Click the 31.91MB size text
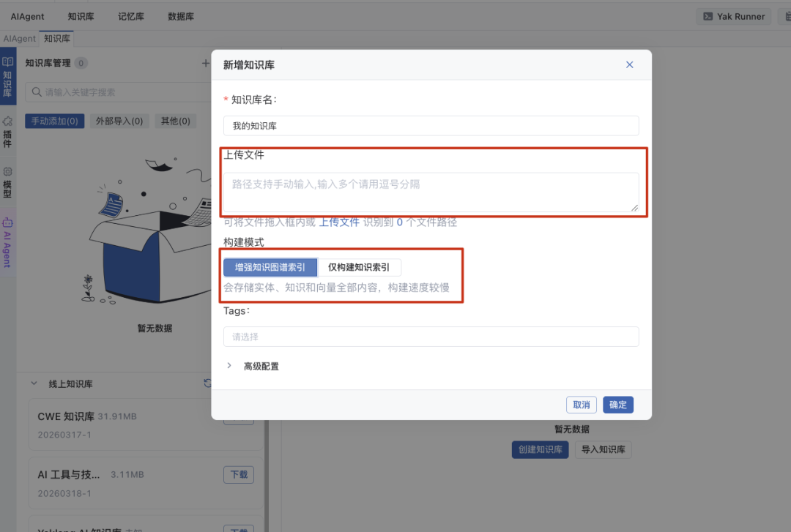Image resolution: width=791 pixels, height=532 pixels. pyautogui.click(x=117, y=416)
